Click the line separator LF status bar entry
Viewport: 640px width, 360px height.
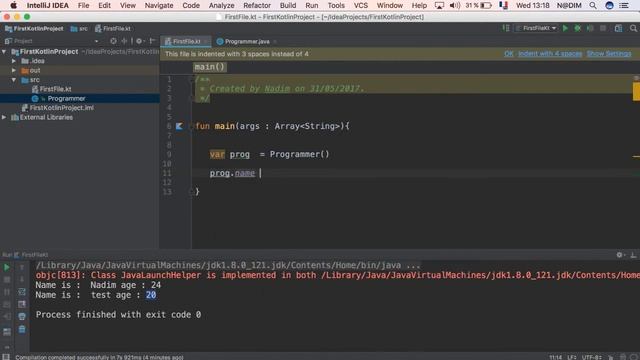(x=571, y=357)
